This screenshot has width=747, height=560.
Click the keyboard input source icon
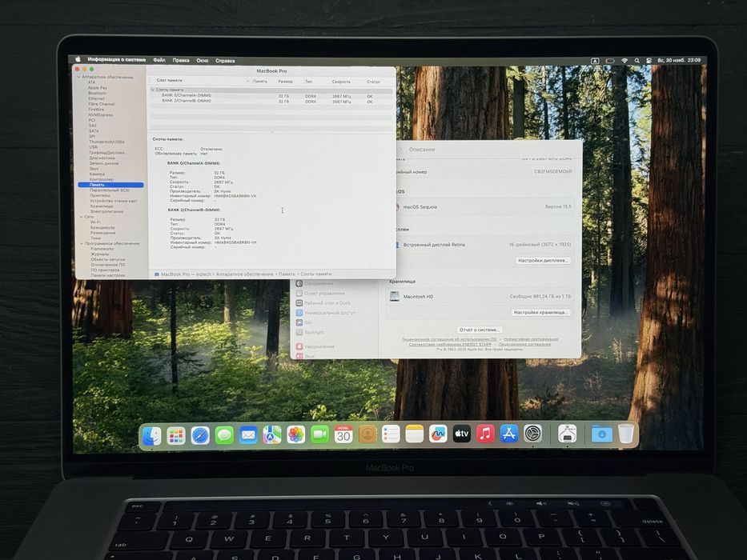point(595,61)
